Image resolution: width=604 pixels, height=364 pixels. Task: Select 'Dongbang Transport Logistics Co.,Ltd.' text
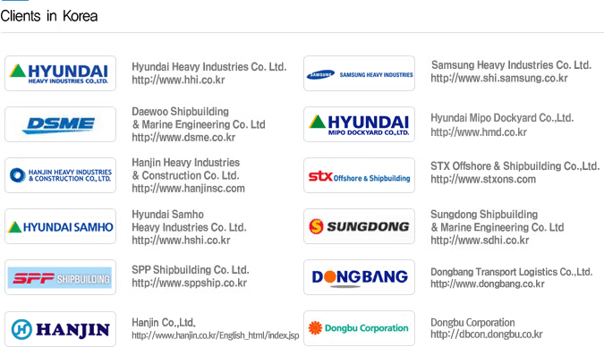[511, 272]
